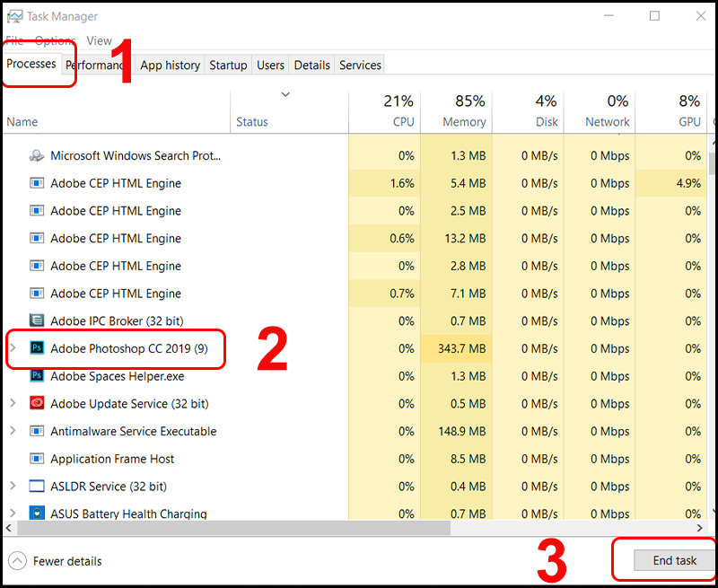The height and width of the screenshot is (588, 718).
Task: Click icon of CEP HTML Engine using 7.1 MB
Action: click(x=37, y=293)
